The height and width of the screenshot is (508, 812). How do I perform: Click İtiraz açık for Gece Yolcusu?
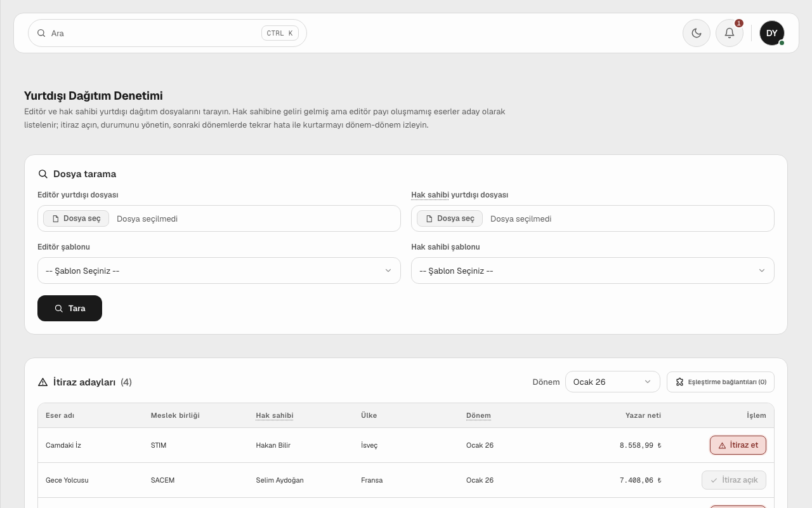734,480
